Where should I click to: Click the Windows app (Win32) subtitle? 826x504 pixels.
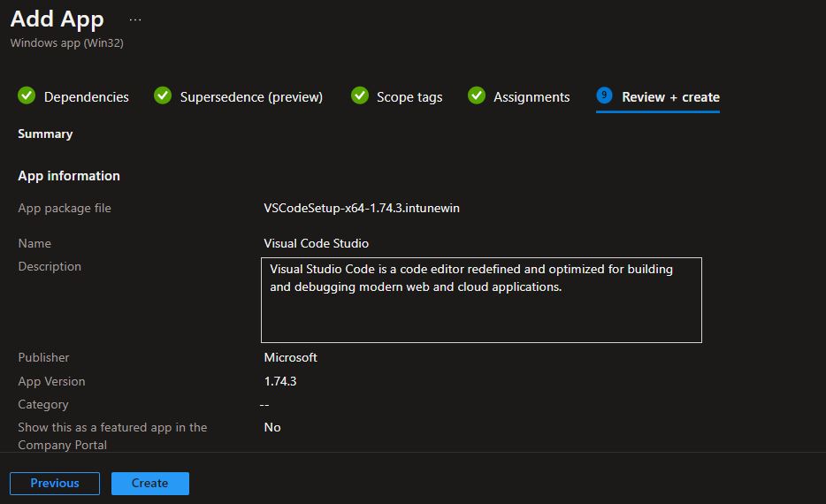(67, 43)
